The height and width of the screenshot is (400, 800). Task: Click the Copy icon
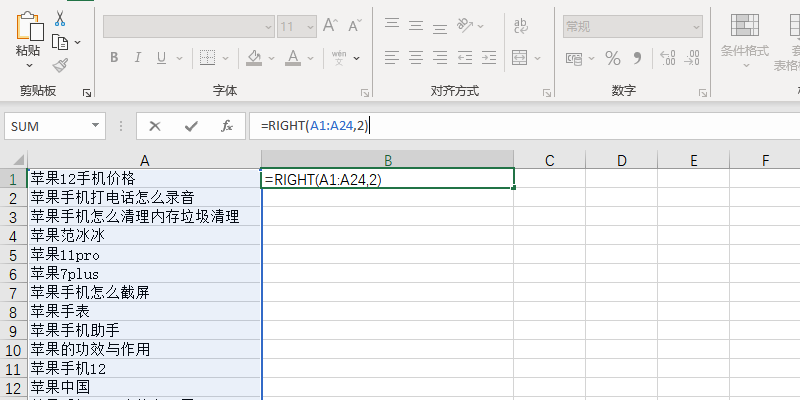tap(60, 42)
